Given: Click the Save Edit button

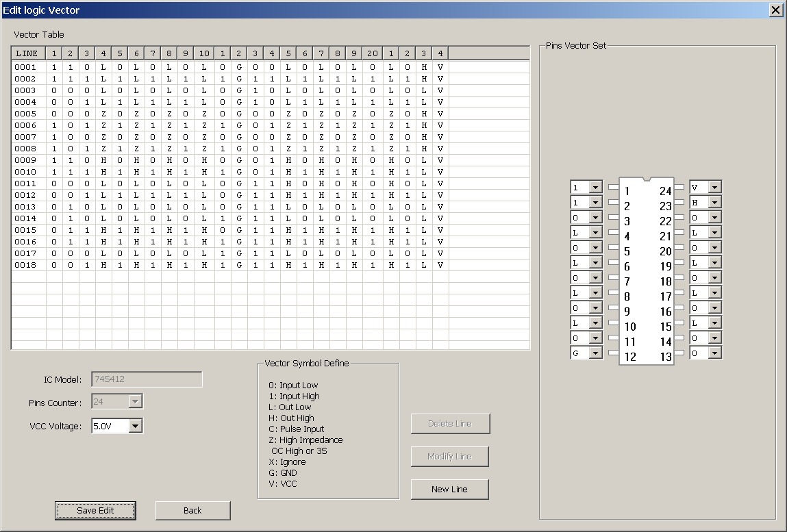Looking at the screenshot, I should click(95, 510).
